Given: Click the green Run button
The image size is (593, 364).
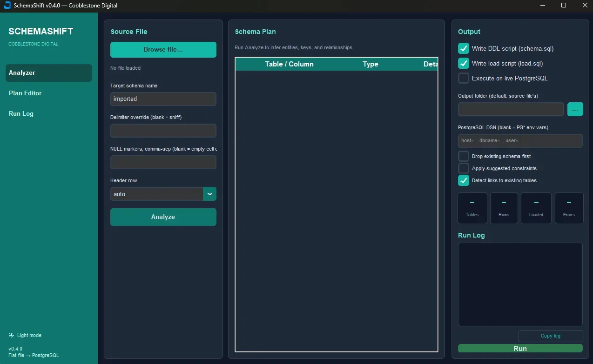Looking at the screenshot, I should click(x=520, y=349).
